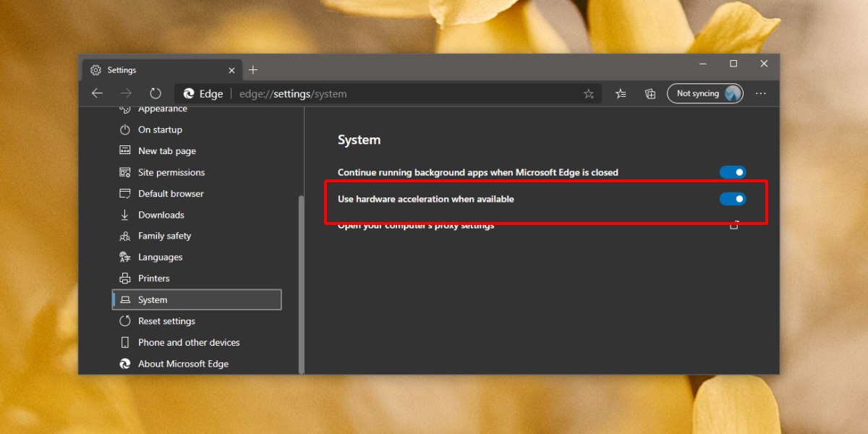Open Printers settings section
Image resolution: width=868 pixels, height=434 pixels.
coord(197,278)
